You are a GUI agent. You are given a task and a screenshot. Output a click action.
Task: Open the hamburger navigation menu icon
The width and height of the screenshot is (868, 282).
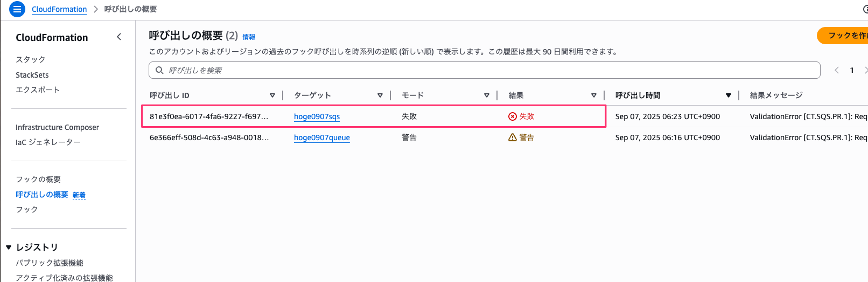pos(17,9)
